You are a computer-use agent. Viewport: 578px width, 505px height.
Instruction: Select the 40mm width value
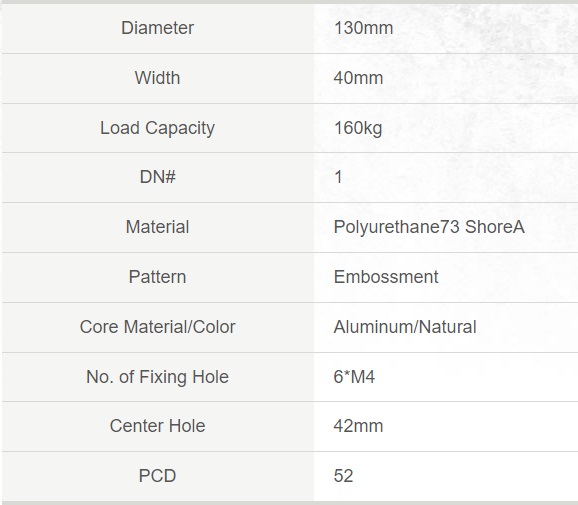(x=358, y=78)
